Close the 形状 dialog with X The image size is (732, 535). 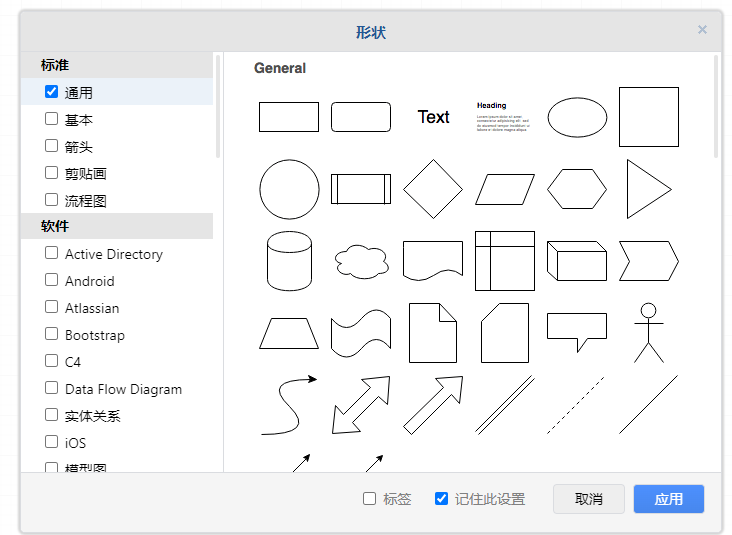(702, 30)
